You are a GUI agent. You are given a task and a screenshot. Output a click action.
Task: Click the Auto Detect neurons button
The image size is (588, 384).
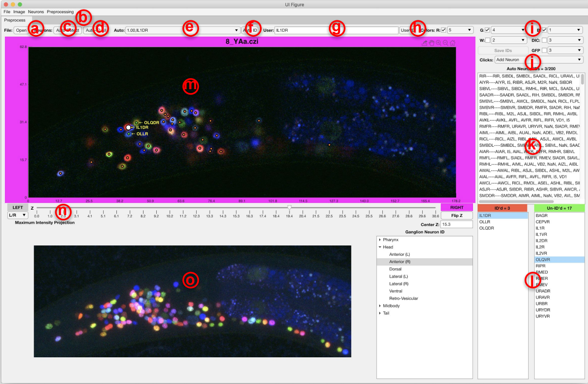pyautogui.click(x=68, y=30)
